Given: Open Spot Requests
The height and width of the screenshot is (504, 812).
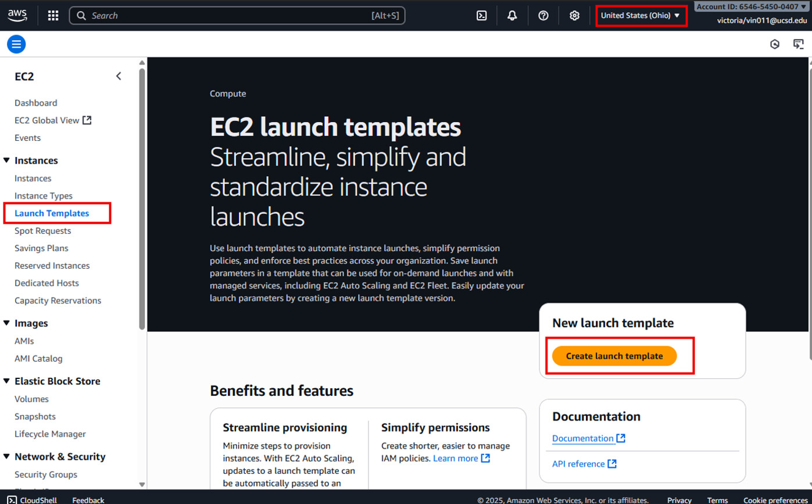Looking at the screenshot, I should click(43, 231).
